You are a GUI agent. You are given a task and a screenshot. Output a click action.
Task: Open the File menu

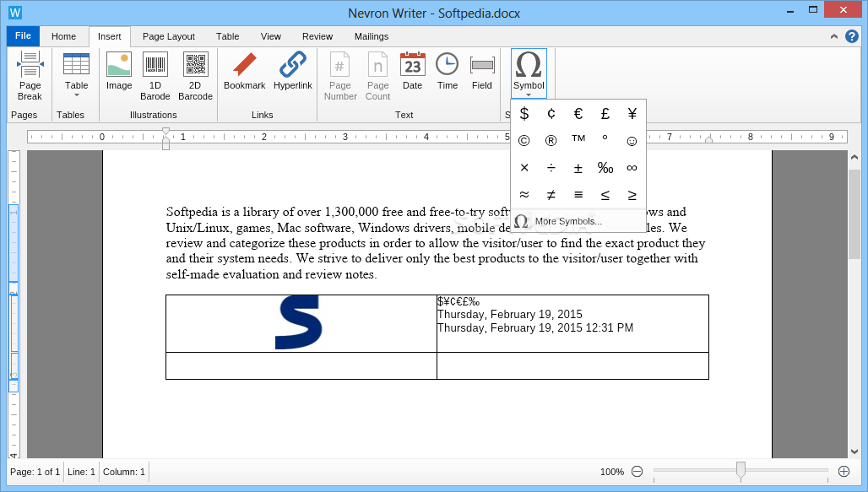pos(23,36)
